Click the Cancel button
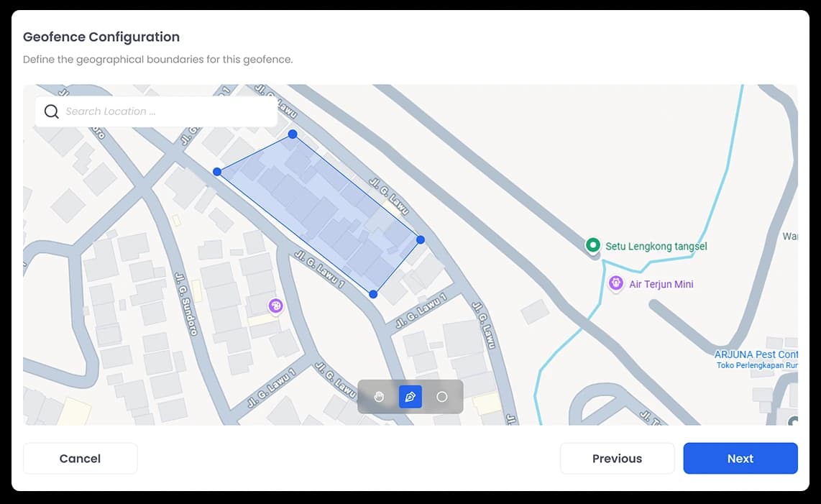 click(80, 459)
